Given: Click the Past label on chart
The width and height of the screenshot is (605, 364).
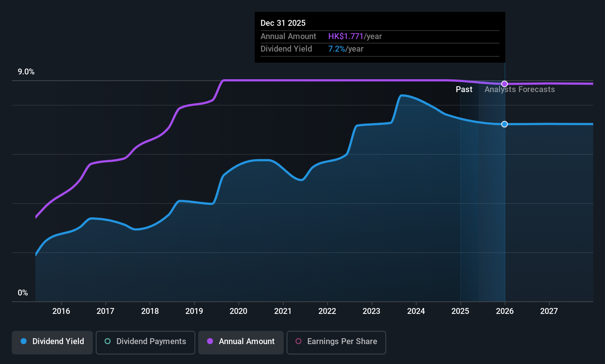Looking at the screenshot, I should click(464, 90).
